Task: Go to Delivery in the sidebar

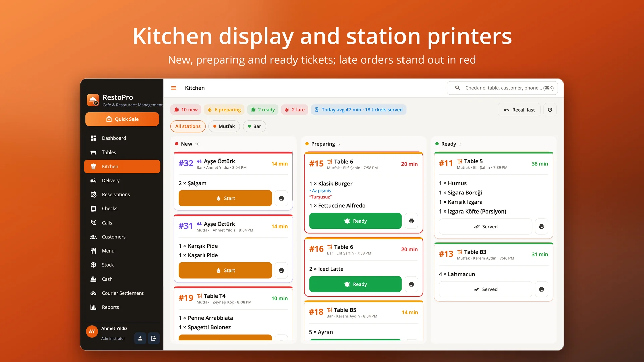Action: (122, 180)
